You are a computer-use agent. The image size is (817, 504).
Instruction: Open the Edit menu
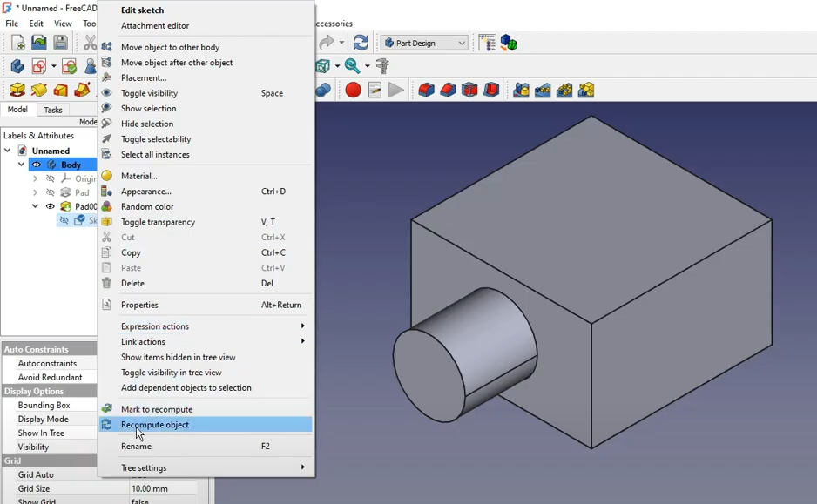tap(35, 23)
